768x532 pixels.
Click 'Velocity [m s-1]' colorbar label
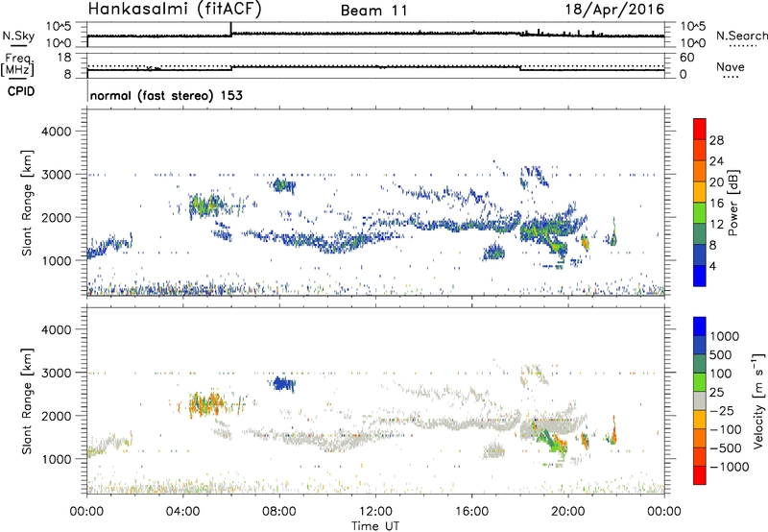click(x=758, y=400)
